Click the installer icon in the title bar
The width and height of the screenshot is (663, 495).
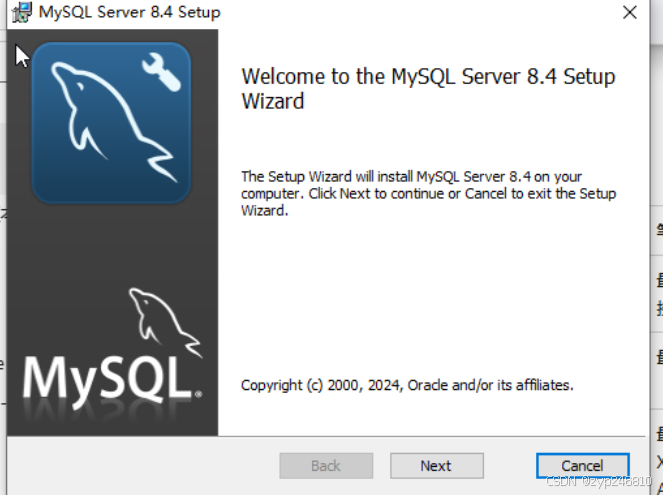click(22, 12)
